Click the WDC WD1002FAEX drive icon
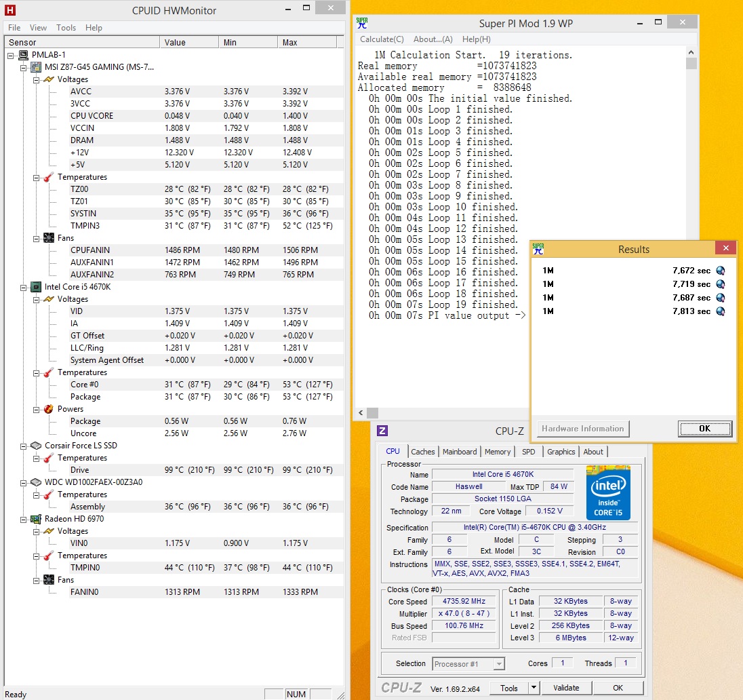 [36, 482]
